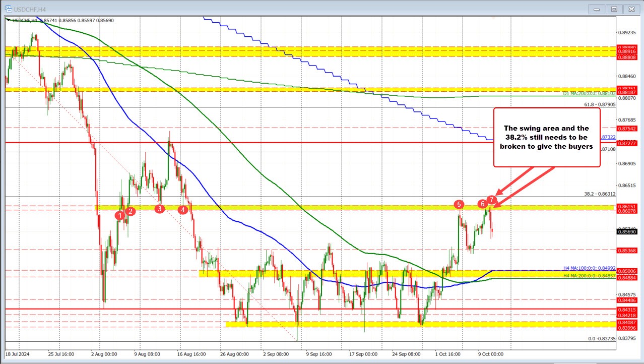Click the 0.84218 red price label
Image resolution: width=644 pixels, height=364 pixels.
point(628,315)
